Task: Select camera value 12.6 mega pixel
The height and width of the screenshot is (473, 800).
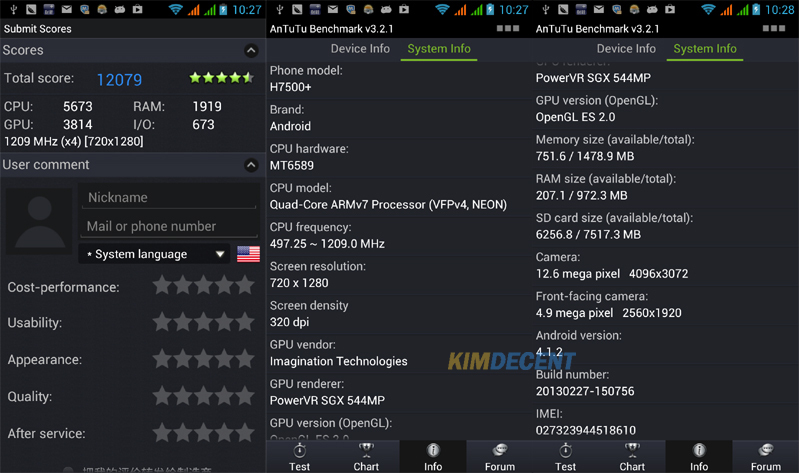Action: tap(578, 274)
